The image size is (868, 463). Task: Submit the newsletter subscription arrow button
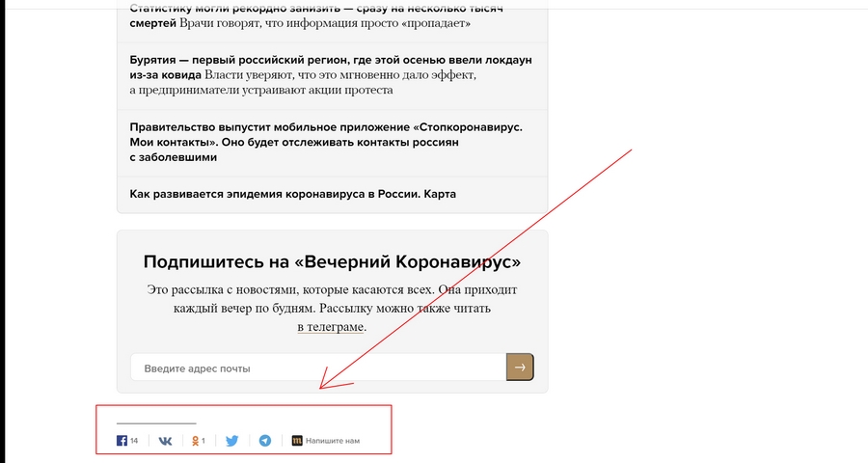coord(520,368)
